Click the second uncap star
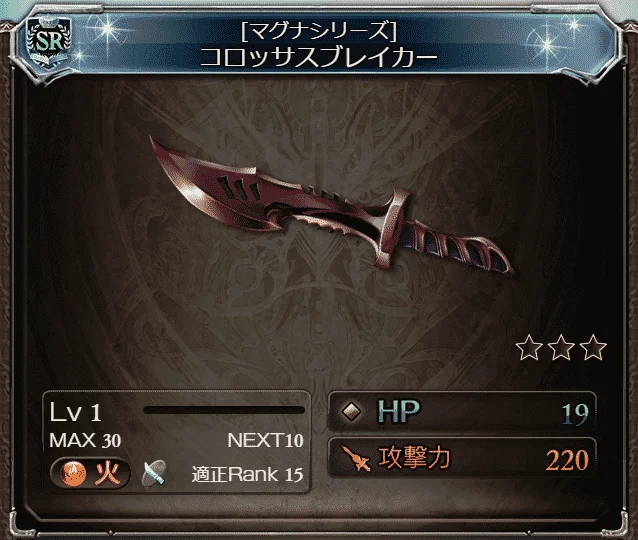The image size is (638, 540). click(x=561, y=348)
